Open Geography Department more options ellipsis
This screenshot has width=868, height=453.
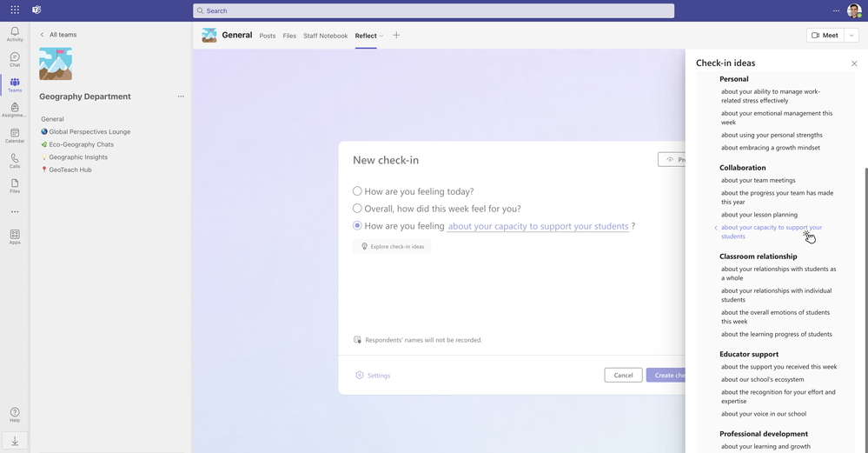click(x=181, y=97)
